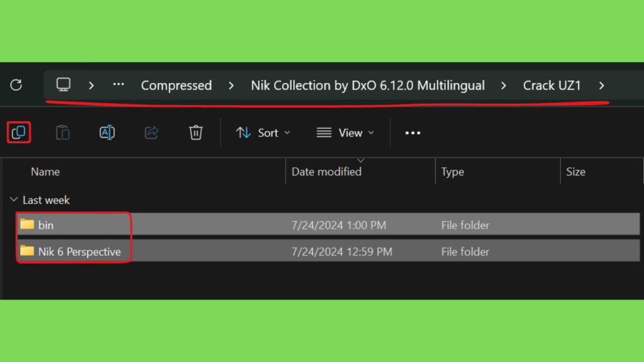Click the Crack UZ1 breadcrumb

552,85
